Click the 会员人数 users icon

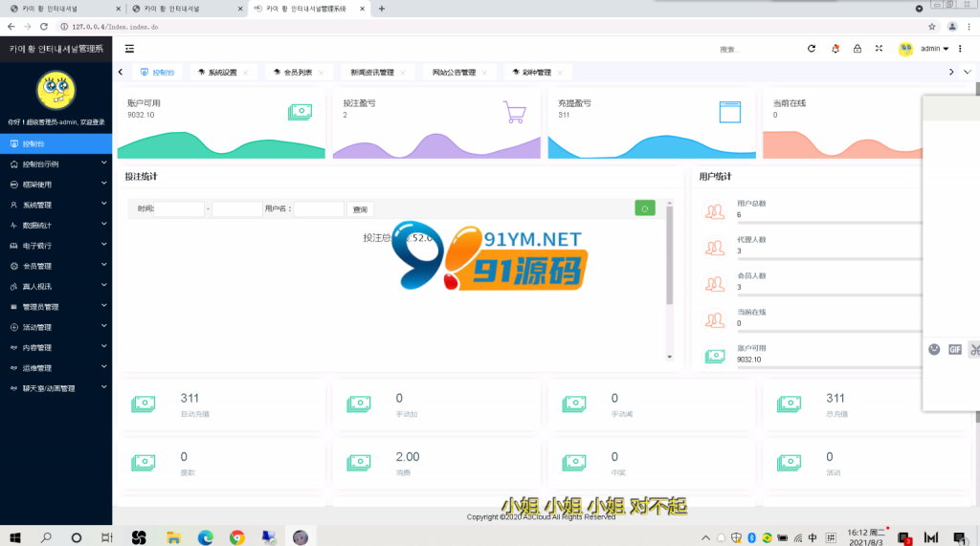tap(714, 284)
